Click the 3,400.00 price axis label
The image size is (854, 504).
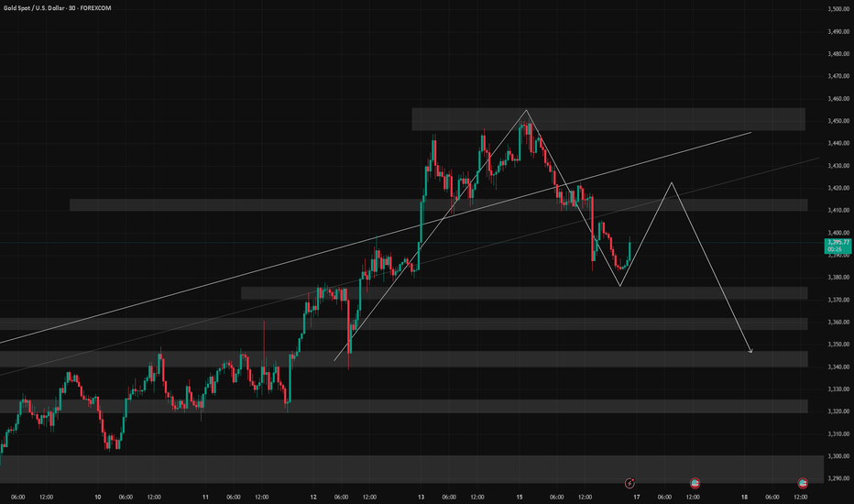pos(838,233)
